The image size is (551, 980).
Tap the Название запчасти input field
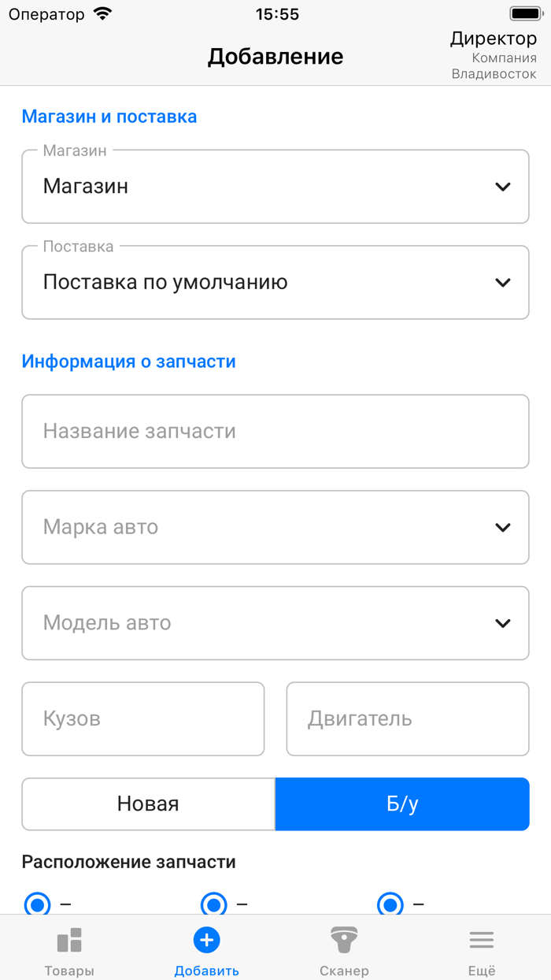(x=275, y=431)
